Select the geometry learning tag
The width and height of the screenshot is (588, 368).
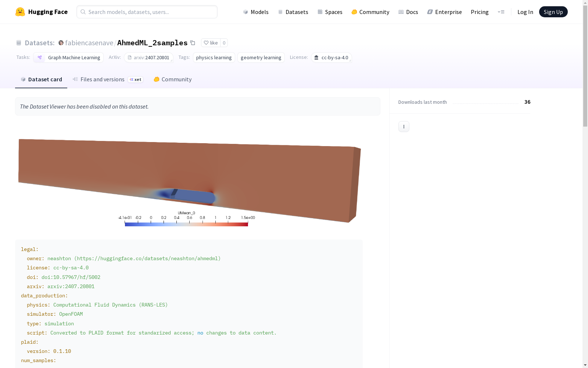tap(261, 57)
